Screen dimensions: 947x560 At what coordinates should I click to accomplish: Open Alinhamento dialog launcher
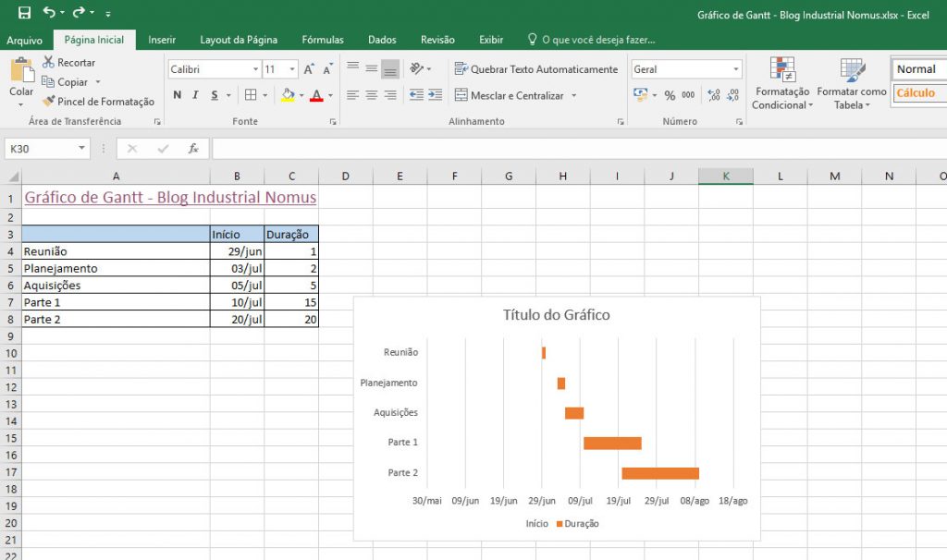[x=621, y=122]
